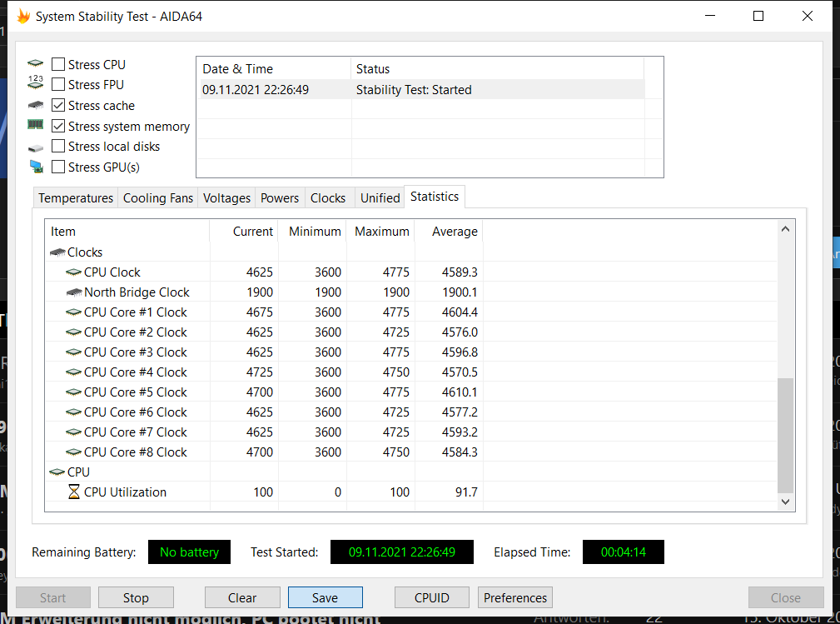Switch to the Clocks tab
840x624 pixels.
328,197
